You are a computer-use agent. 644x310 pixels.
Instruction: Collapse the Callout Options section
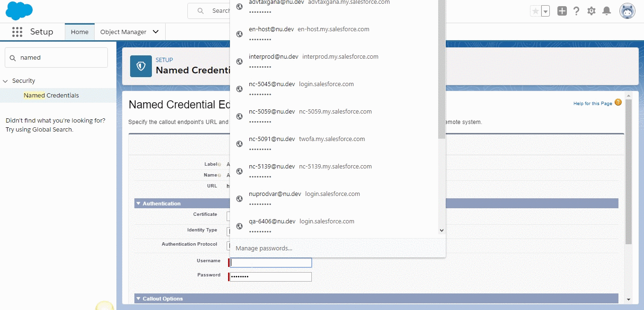click(x=138, y=299)
